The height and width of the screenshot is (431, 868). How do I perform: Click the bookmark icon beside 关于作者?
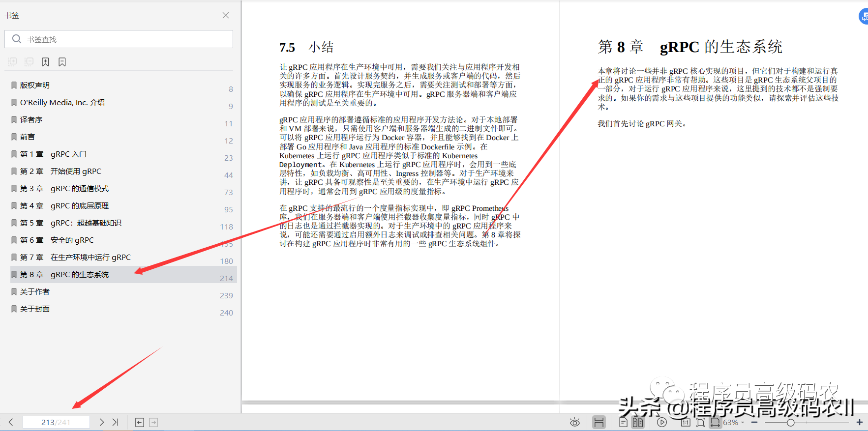point(14,291)
